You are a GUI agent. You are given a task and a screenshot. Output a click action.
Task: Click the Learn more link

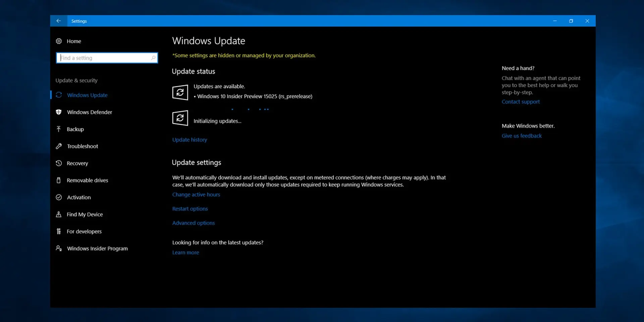pos(185,253)
